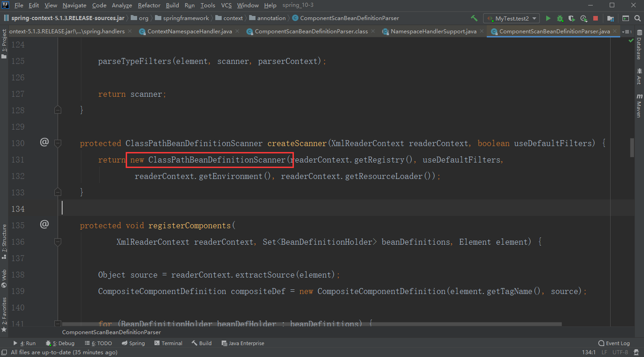Open the Run tool window button
The image size is (644, 357).
(24, 343)
